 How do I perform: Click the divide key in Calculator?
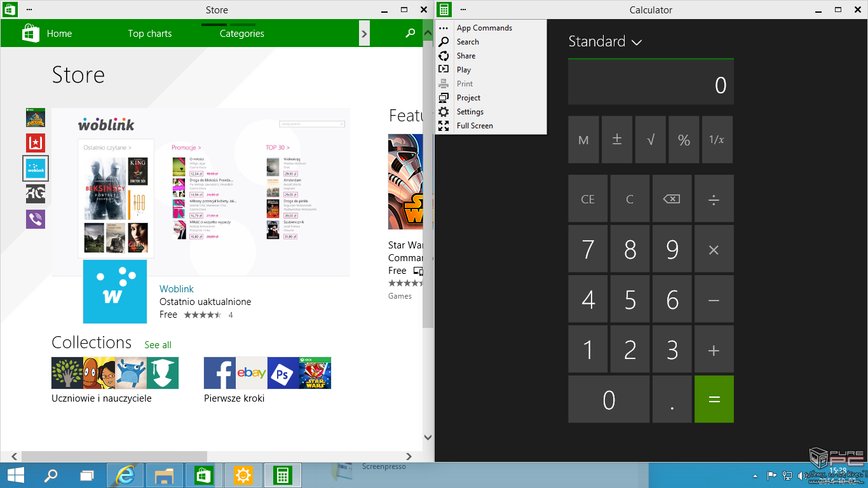tap(714, 199)
